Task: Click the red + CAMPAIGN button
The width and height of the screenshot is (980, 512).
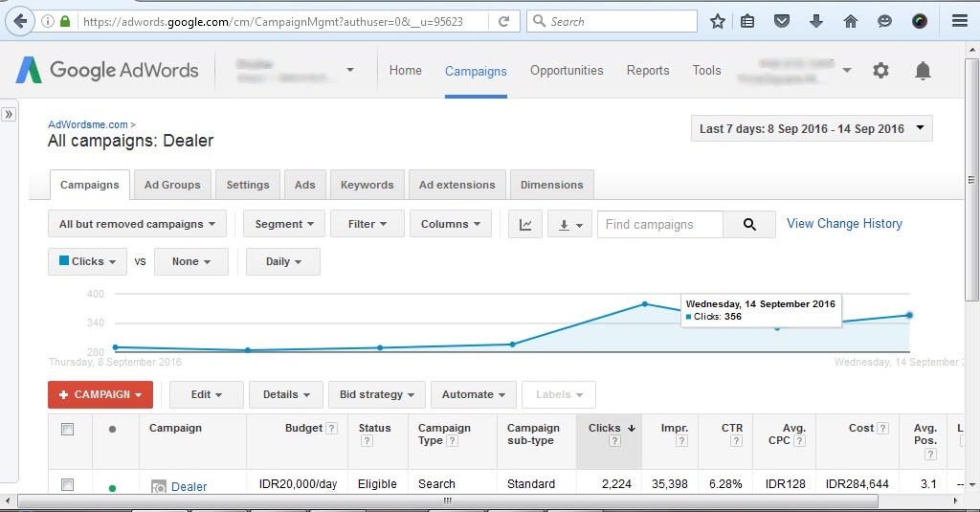Action: coord(100,394)
